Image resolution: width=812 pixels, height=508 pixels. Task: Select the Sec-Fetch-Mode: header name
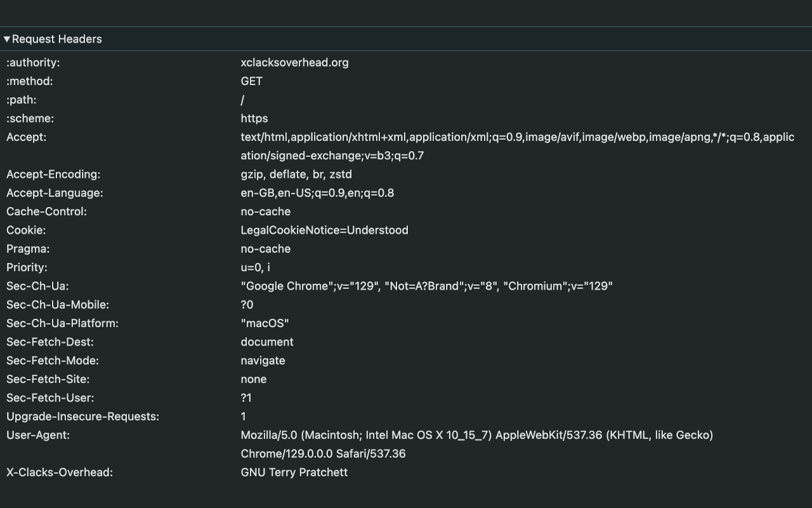point(53,360)
